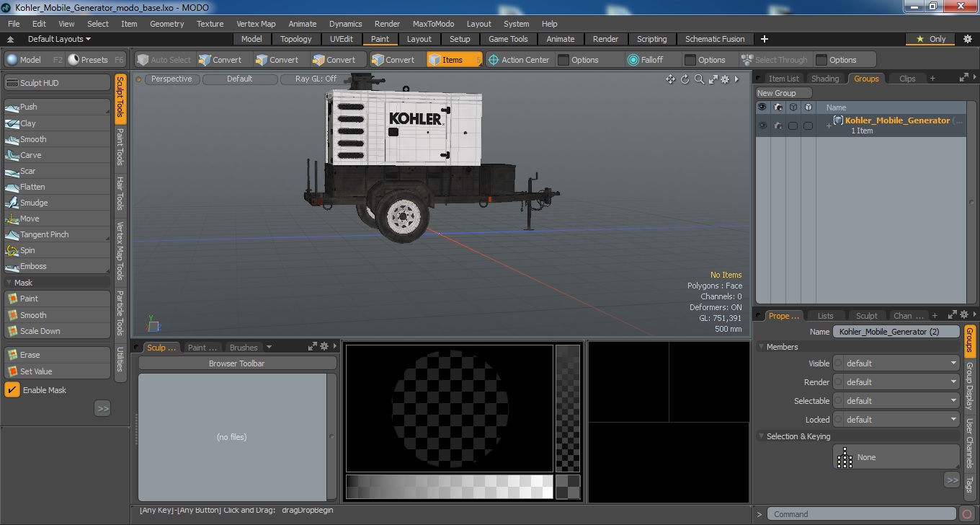980x525 pixels.
Task: Open the Visible dropdown in Members
Action: pyautogui.click(x=896, y=363)
